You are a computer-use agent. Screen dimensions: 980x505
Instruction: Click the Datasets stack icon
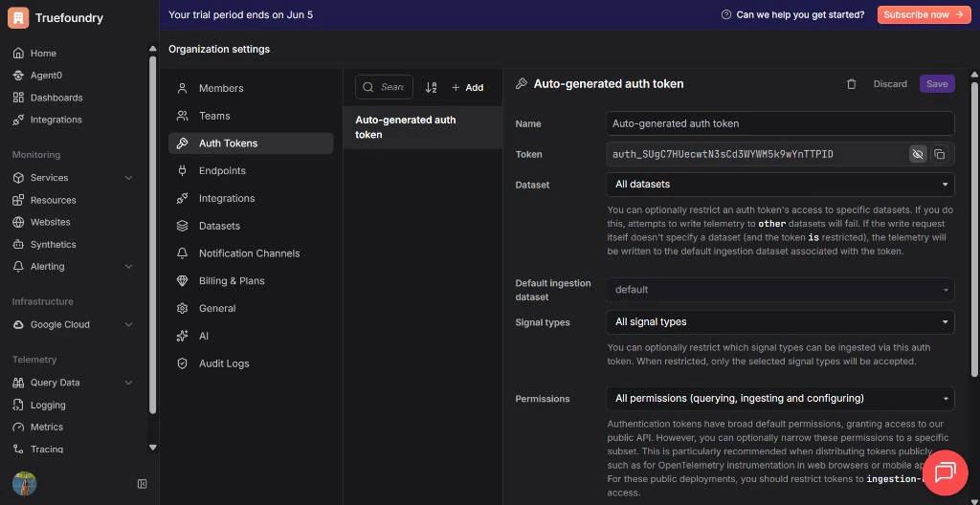pos(183,226)
